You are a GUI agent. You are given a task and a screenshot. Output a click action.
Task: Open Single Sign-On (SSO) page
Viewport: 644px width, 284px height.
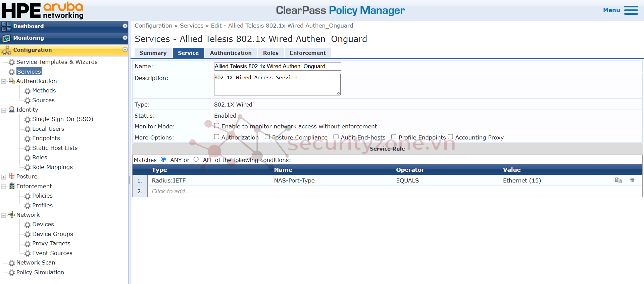point(63,119)
